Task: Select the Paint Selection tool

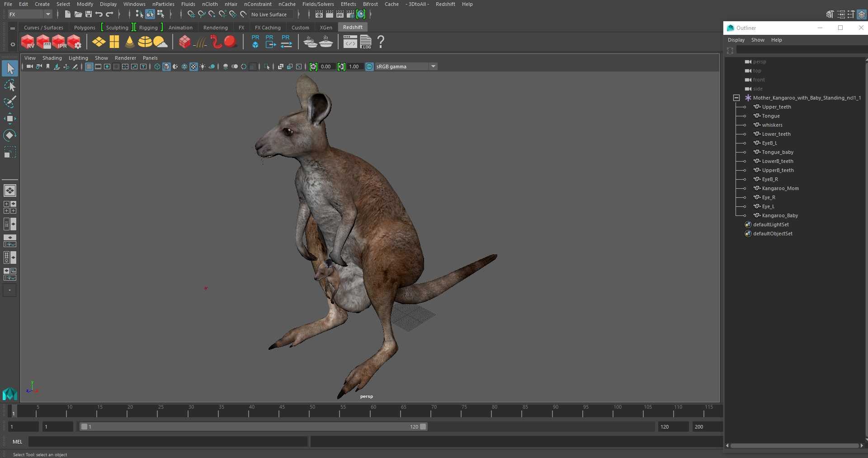Action: click(x=10, y=102)
